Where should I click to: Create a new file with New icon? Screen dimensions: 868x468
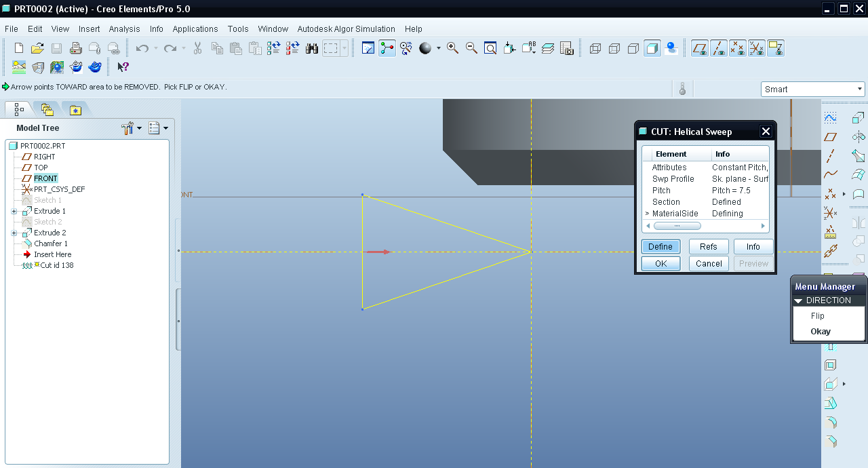tap(19, 48)
